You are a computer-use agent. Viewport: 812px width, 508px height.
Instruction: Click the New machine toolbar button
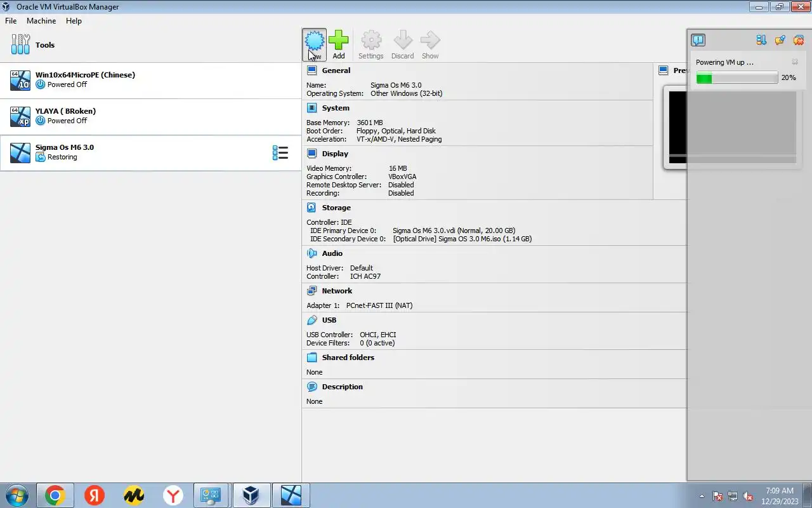314,44
